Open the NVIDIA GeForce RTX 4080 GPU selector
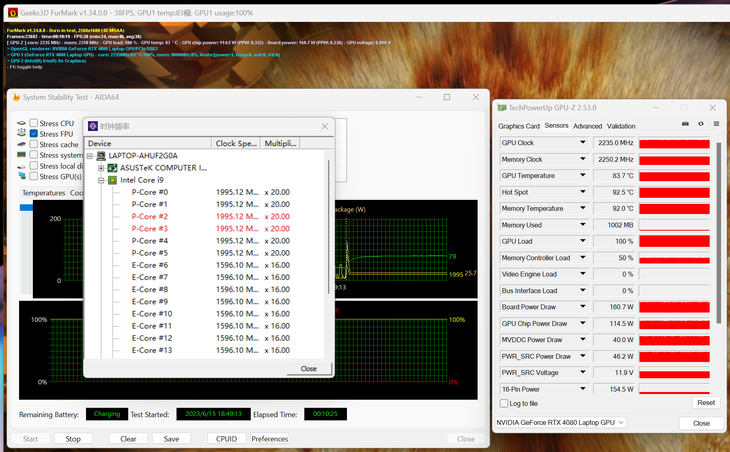Screen dimensions: 730x452 (x=560, y=422)
